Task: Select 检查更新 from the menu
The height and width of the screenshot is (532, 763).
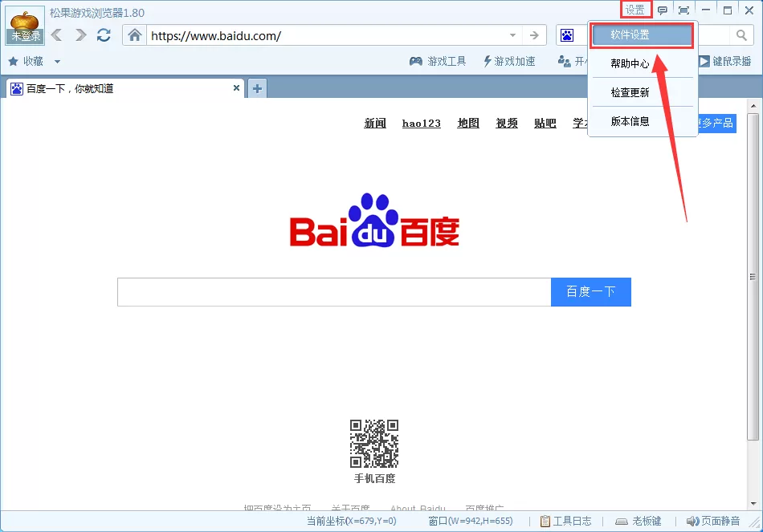Action: tap(643, 92)
